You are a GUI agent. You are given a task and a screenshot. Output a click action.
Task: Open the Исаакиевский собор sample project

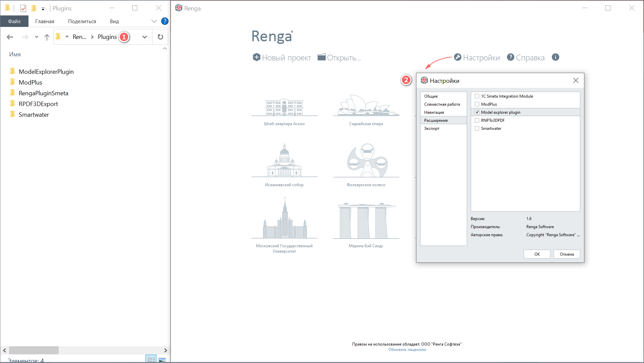pyautogui.click(x=284, y=165)
